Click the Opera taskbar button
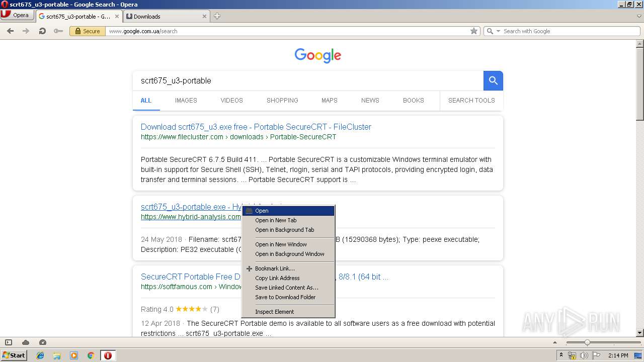644x362 pixels. [x=108, y=355]
